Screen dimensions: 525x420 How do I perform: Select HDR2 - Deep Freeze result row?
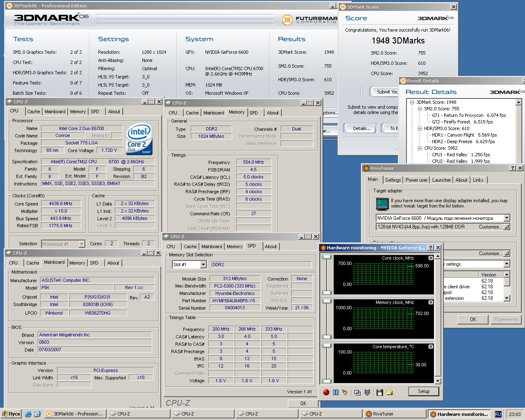463,142
